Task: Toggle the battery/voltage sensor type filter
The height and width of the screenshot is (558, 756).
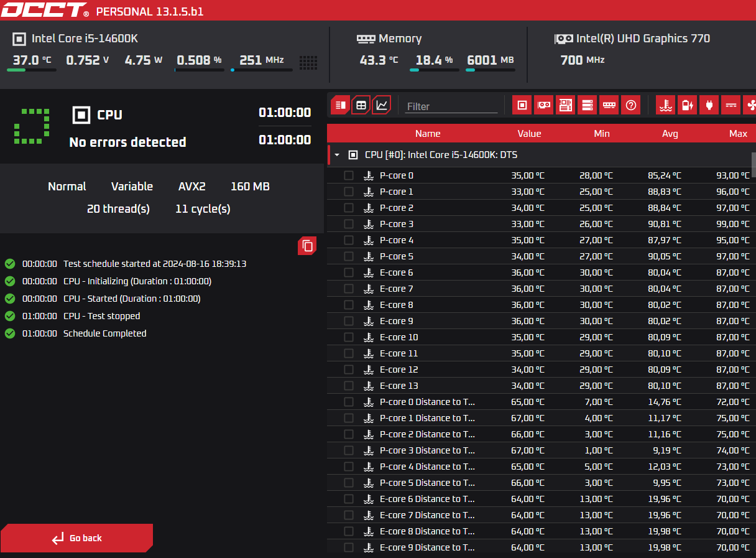Action: click(x=687, y=105)
